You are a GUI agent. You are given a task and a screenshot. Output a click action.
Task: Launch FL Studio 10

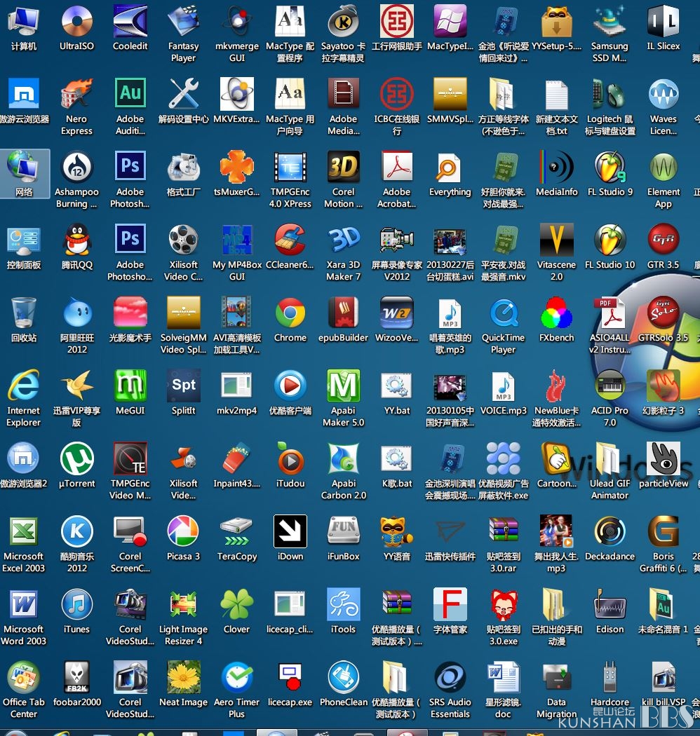point(610,240)
